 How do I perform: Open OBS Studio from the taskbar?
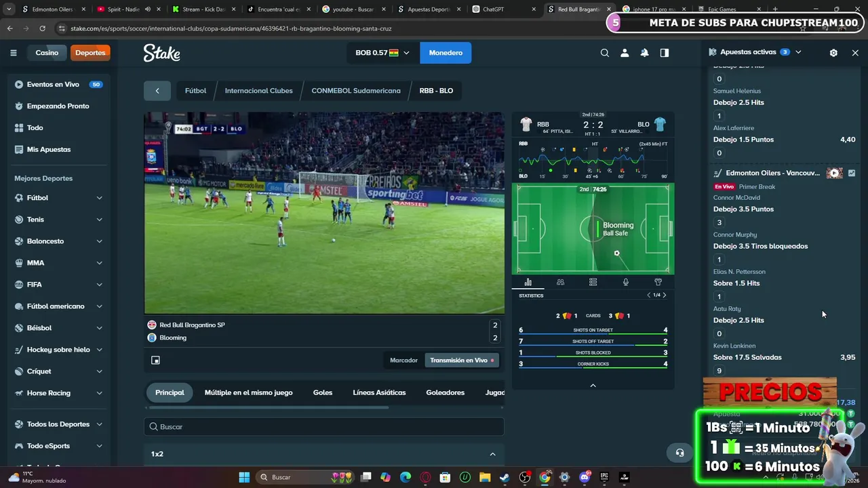(525, 477)
